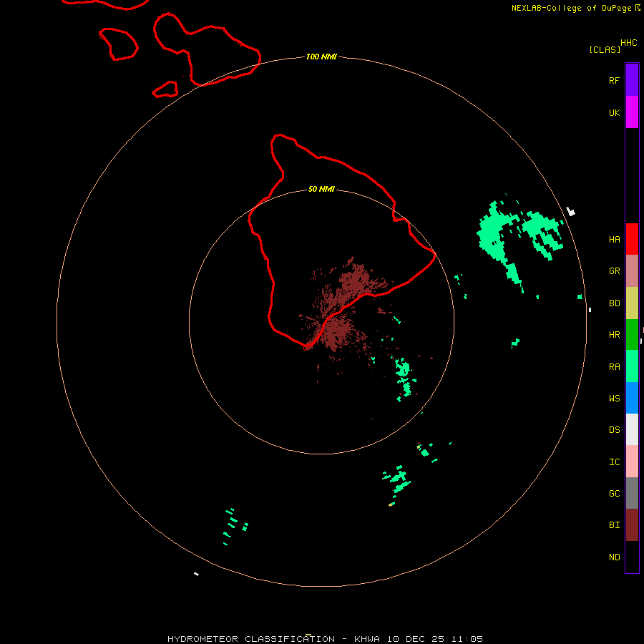Pick the gray GC legend swatch

tap(632, 493)
